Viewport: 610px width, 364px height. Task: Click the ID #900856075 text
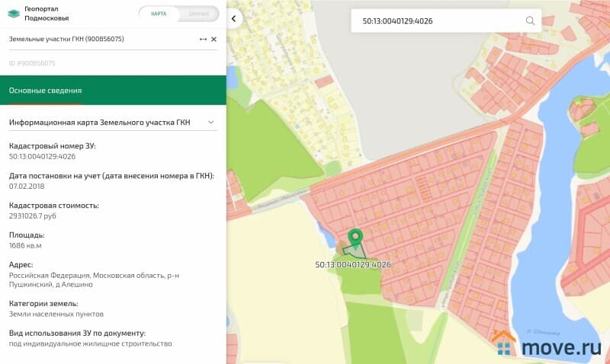32,63
